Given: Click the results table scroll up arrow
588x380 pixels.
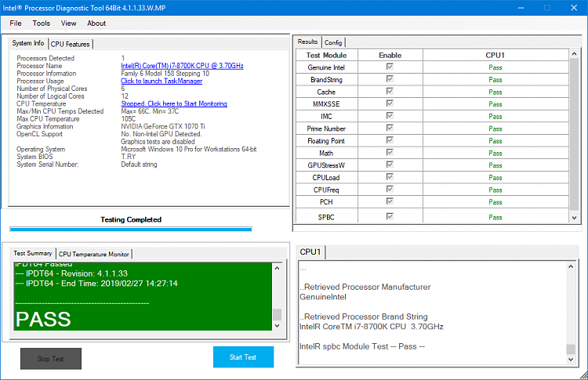Looking at the screenshot, I should coord(574,54).
